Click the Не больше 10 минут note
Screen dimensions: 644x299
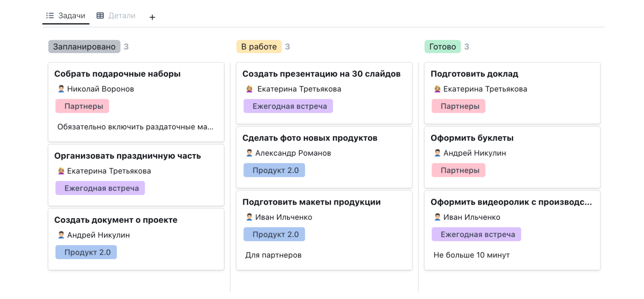[x=471, y=255]
